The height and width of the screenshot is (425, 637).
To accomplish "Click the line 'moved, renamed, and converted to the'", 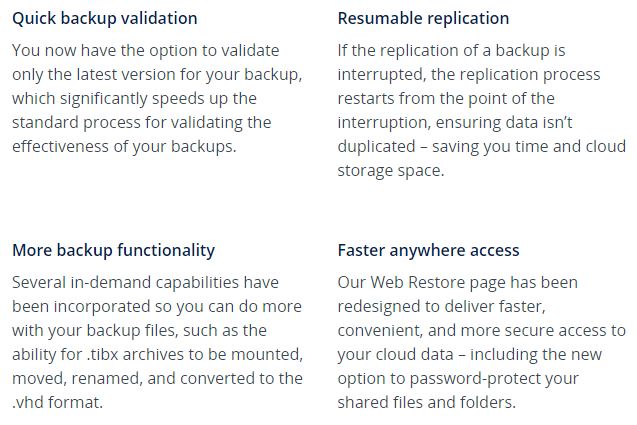I will point(158,378).
